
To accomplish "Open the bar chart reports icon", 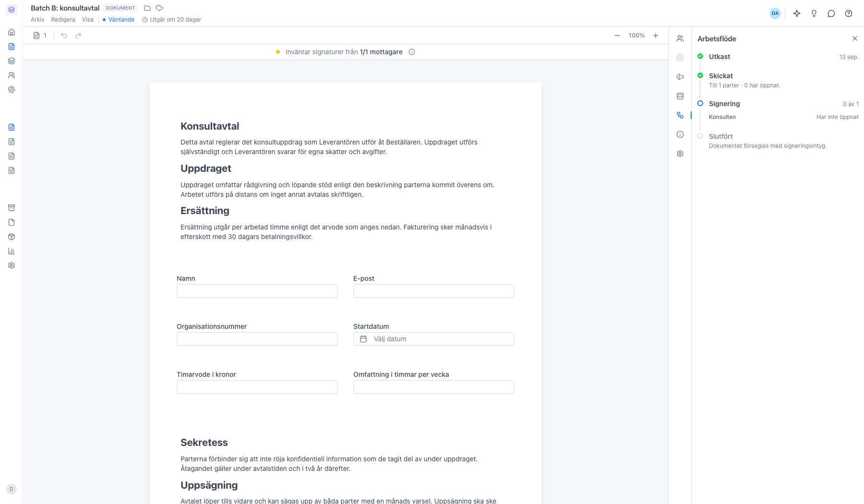I will point(12,251).
